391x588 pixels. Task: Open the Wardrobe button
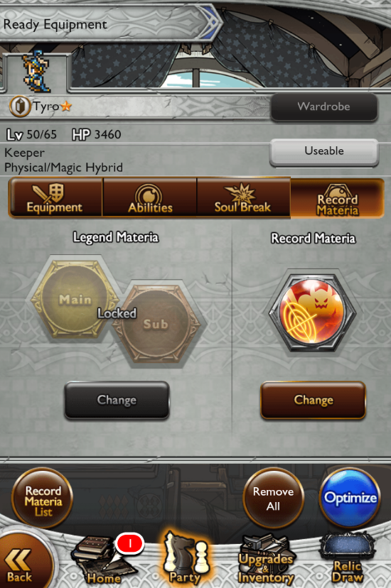[324, 107]
